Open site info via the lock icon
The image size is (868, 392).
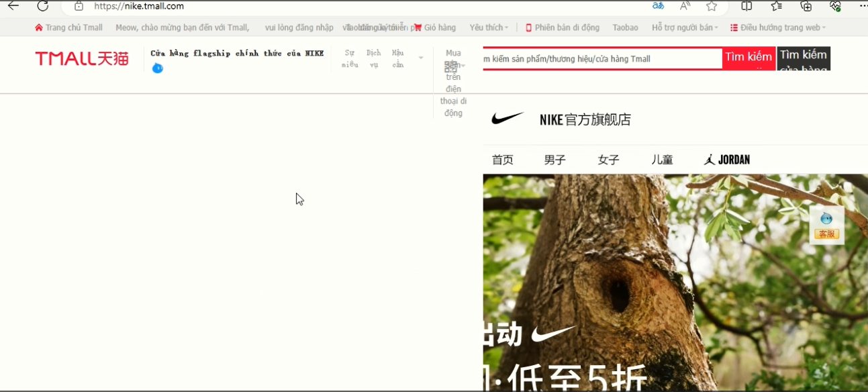[x=79, y=6]
